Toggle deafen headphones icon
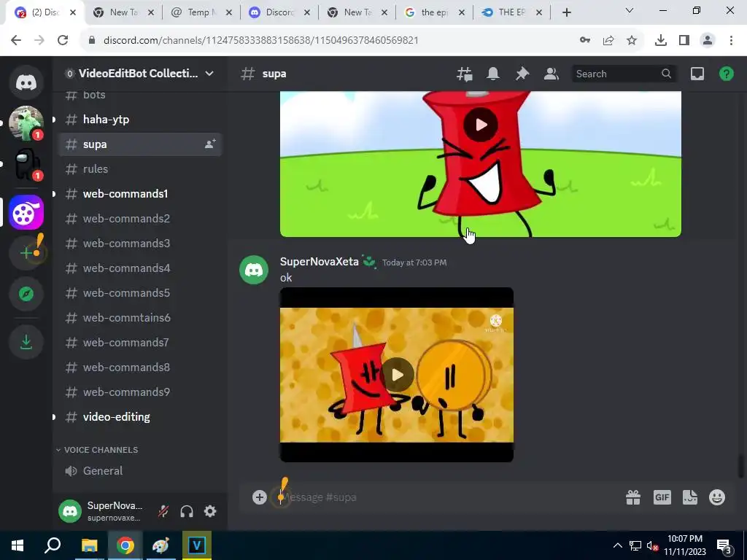This screenshot has height=560, width=747. click(x=187, y=511)
